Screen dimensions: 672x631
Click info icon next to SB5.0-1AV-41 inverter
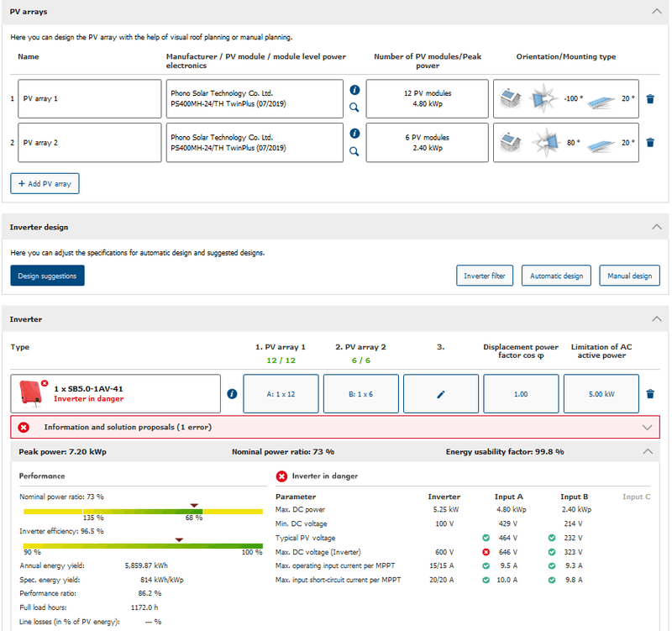pyautogui.click(x=232, y=394)
